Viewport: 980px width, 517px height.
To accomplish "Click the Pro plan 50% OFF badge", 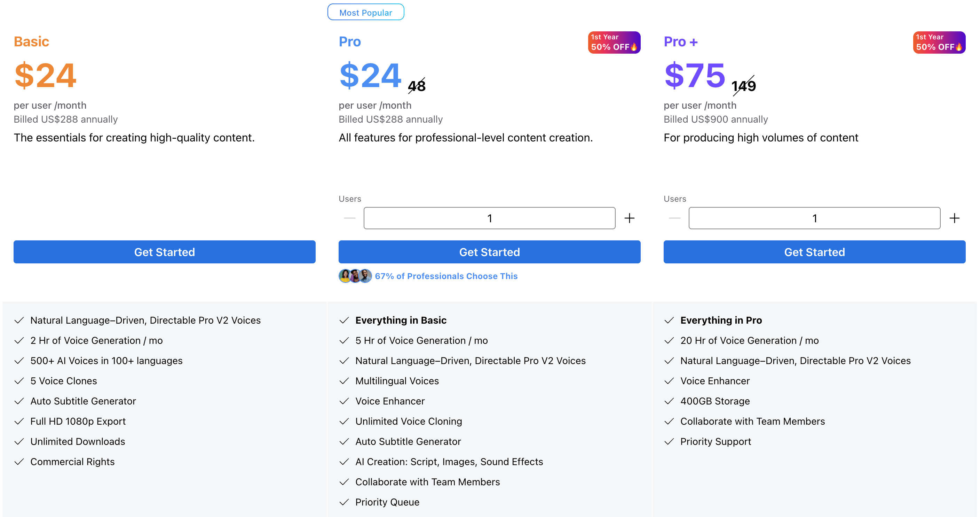I will pyautogui.click(x=614, y=42).
